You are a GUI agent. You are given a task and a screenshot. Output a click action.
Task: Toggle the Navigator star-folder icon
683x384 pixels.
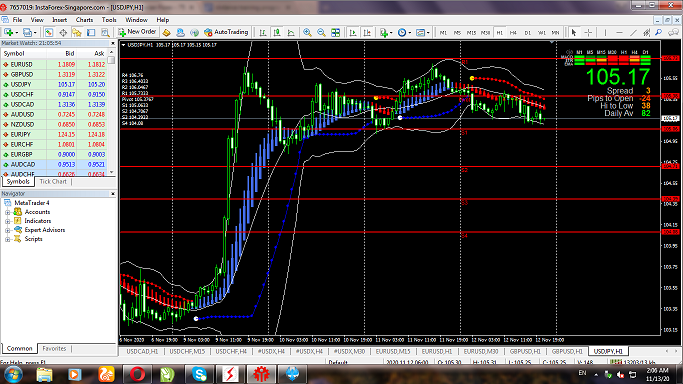77,32
